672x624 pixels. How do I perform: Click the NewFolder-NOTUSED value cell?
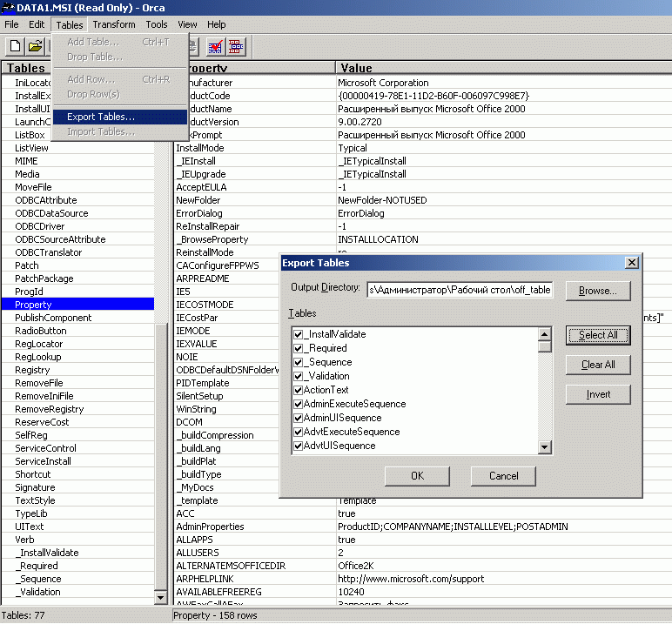tap(504, 200)
